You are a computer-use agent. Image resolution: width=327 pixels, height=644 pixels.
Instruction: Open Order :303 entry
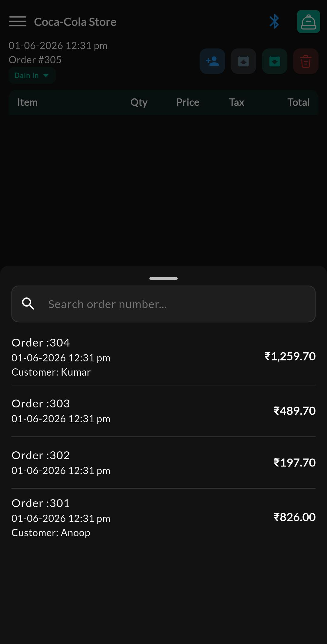coord(163,411)
